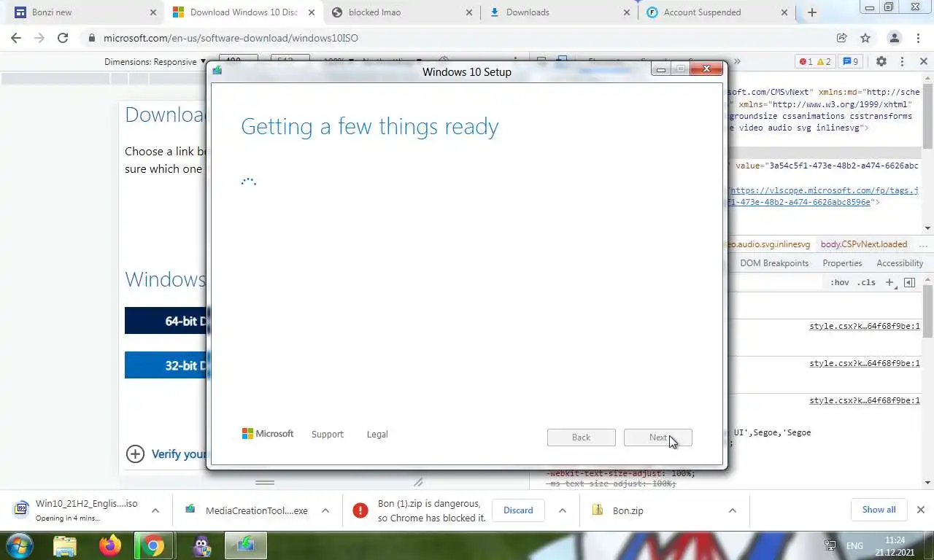The image size is (934, 560).
Task: Select body.CSPvNext.loaded breadcrumb
Action: click(864, 244)
